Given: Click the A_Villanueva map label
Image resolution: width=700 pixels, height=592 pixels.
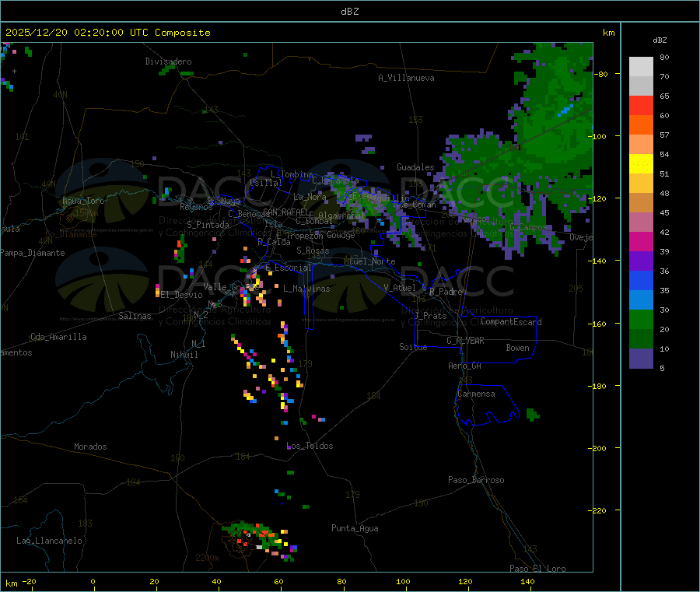Looking at the screenshot, I should (406, 78).
